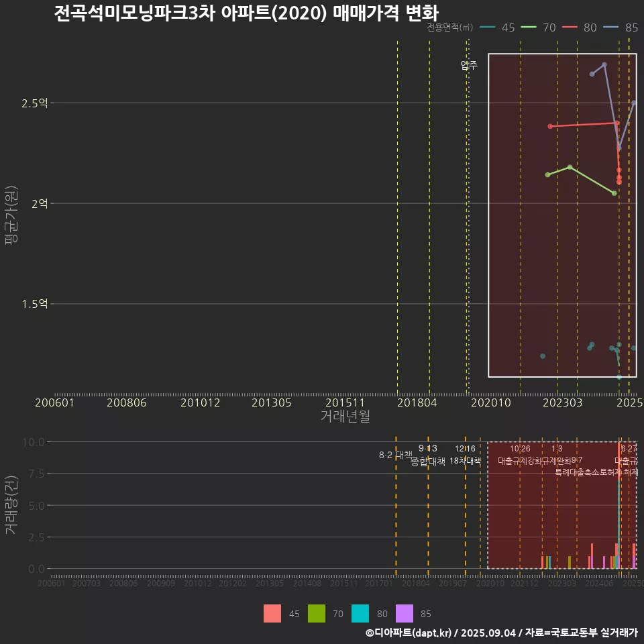Click the earliest 45 data point
Screen dimensions: 644x644
(543, 356)
